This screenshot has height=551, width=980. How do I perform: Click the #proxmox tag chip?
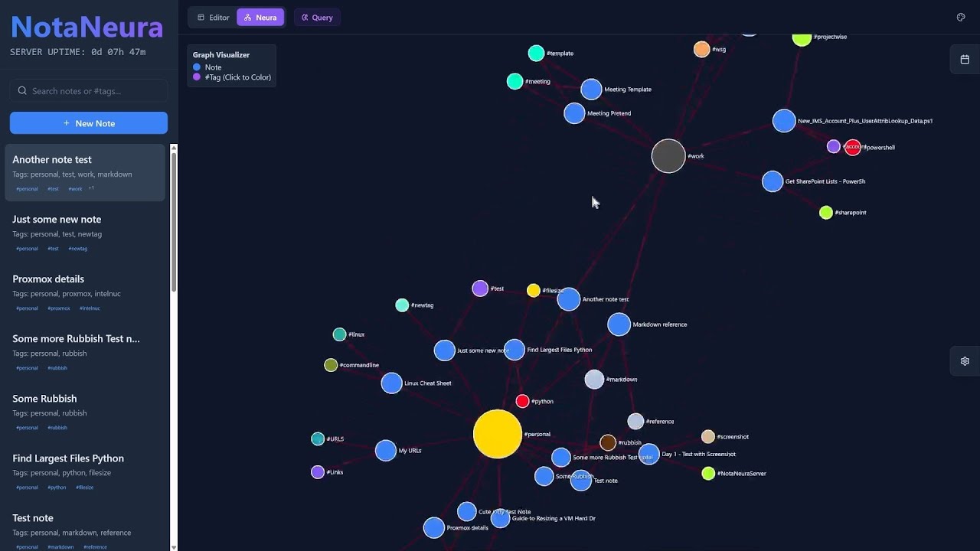click(59, 308)
